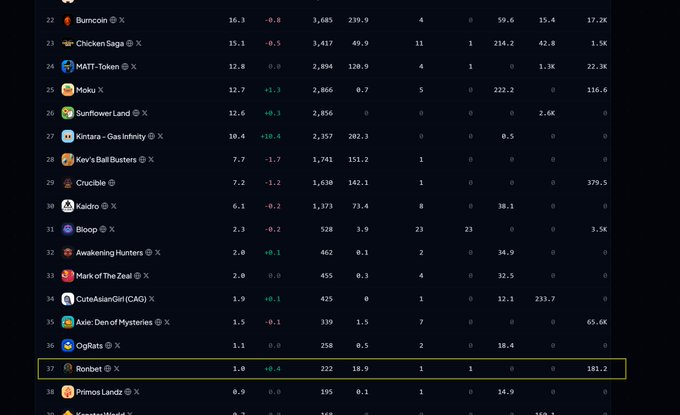Click the Chicken Saga logo

click(68, 43)
